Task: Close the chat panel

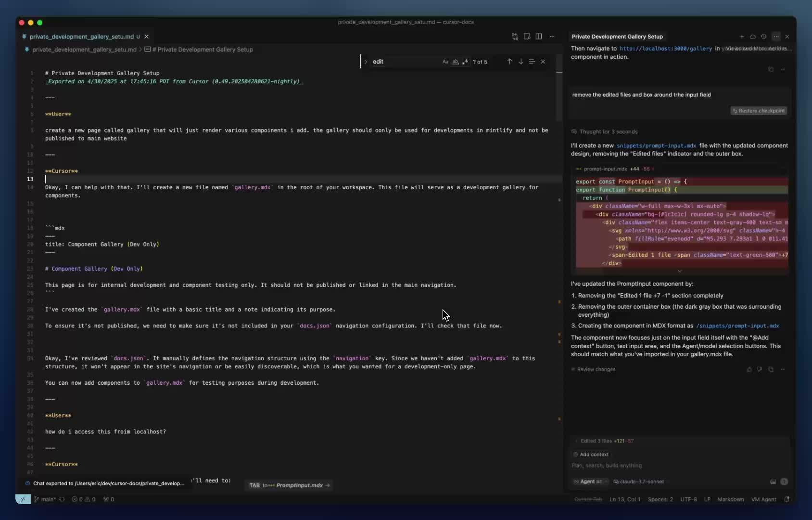Action: coord(787,37)
